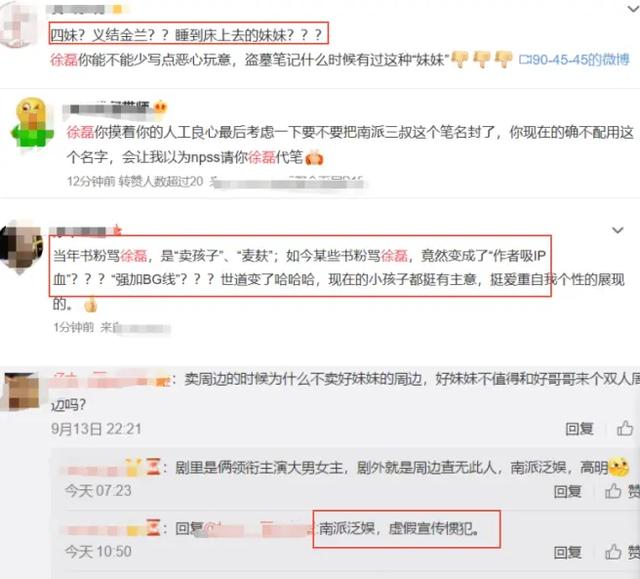
Task: Click 徐磊 link before 代笔
Action: coord(262,157)
